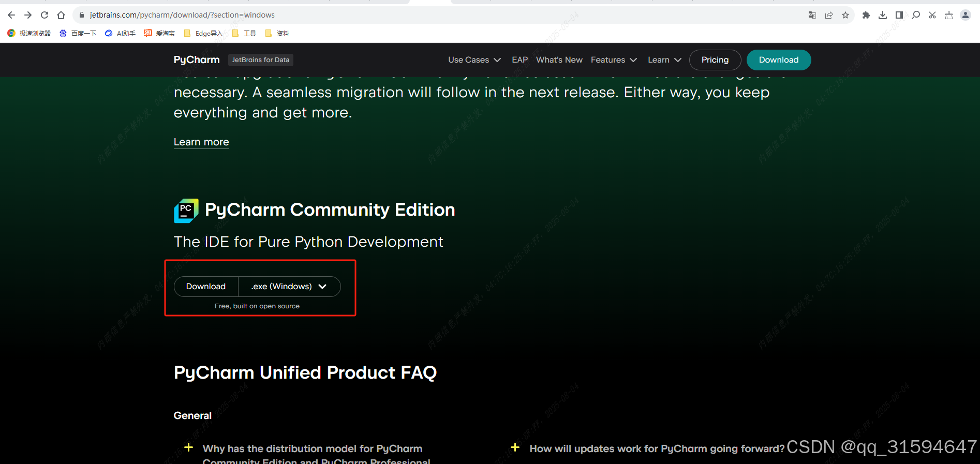Viewport: 980px width, 464px height.
Task: Click the 'PyCharm Unified Product FAQ' heading
Action: pyautogui.click(x=305, y=372)
